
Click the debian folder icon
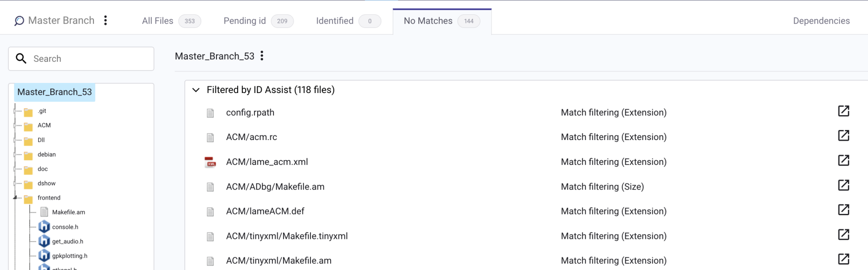coord(28,155)
